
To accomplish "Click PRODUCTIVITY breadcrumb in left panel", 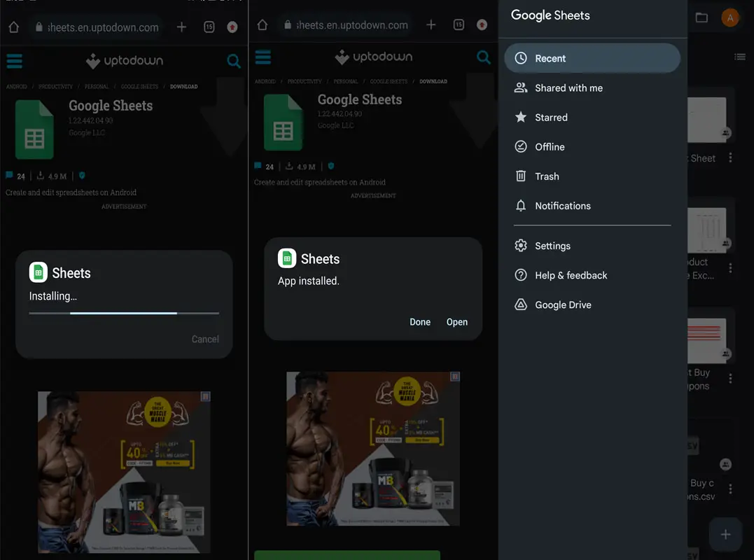I will [x=56, y=87].
